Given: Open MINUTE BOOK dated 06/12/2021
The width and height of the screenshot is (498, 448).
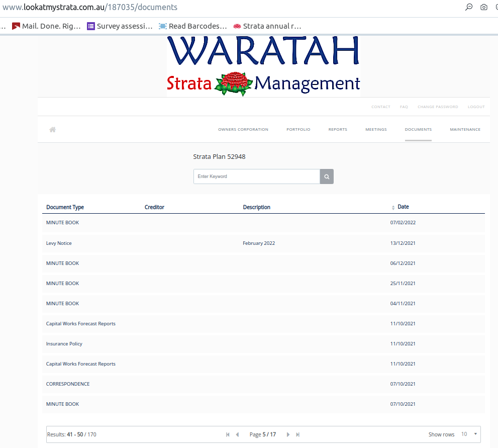Looking at the screenshot, I should click(x=263, y=263).
